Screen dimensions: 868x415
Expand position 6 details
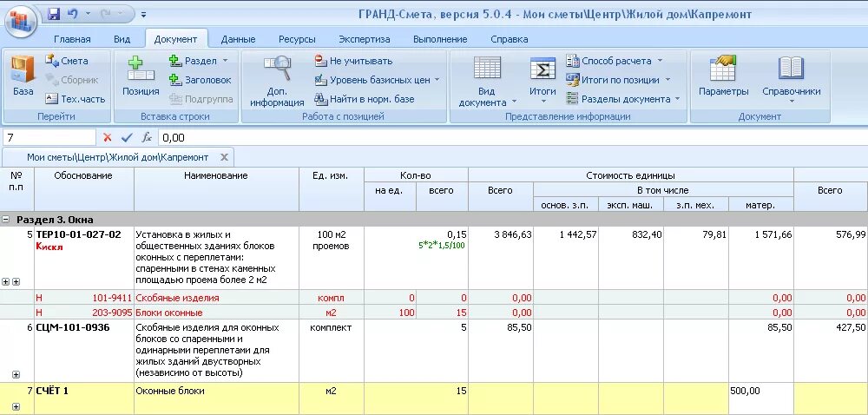(16, 374)
